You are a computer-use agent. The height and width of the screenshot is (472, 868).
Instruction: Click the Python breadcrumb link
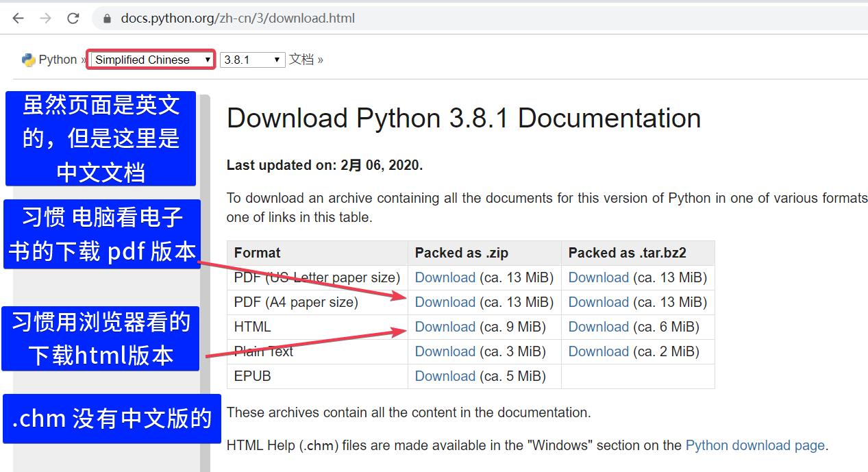(x=58, y=60)
